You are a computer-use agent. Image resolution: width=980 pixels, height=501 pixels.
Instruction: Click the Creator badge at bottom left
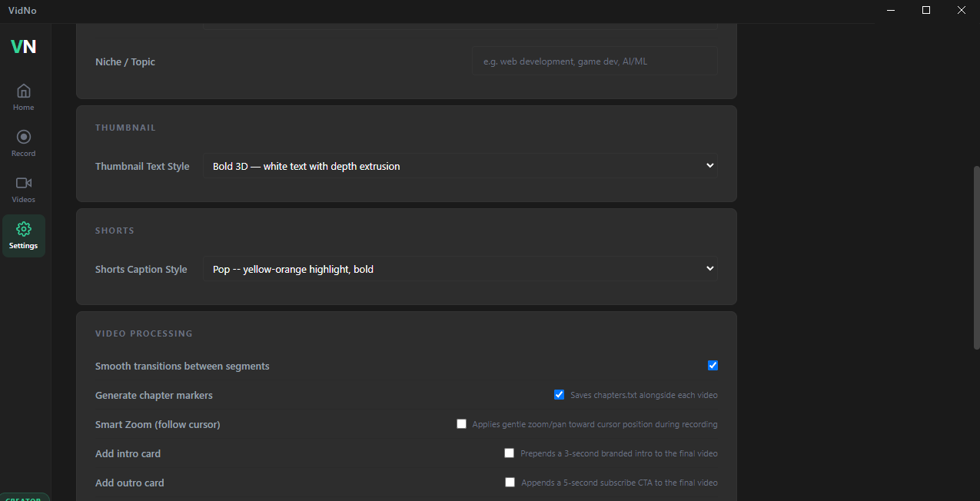click(x=24, y=497)
